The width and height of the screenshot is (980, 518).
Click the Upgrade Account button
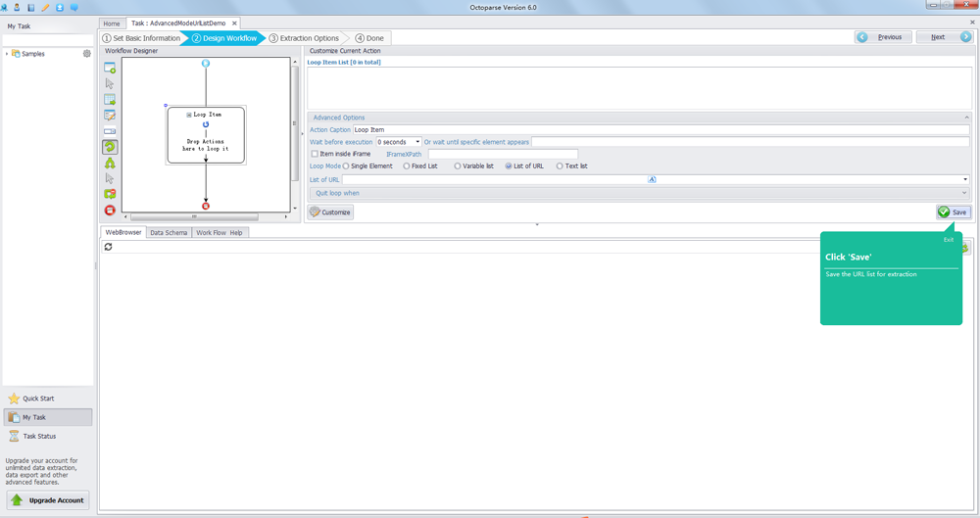(47, 500)
